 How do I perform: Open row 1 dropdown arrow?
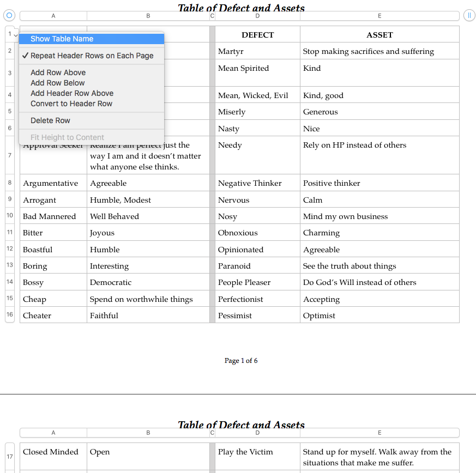16,35
